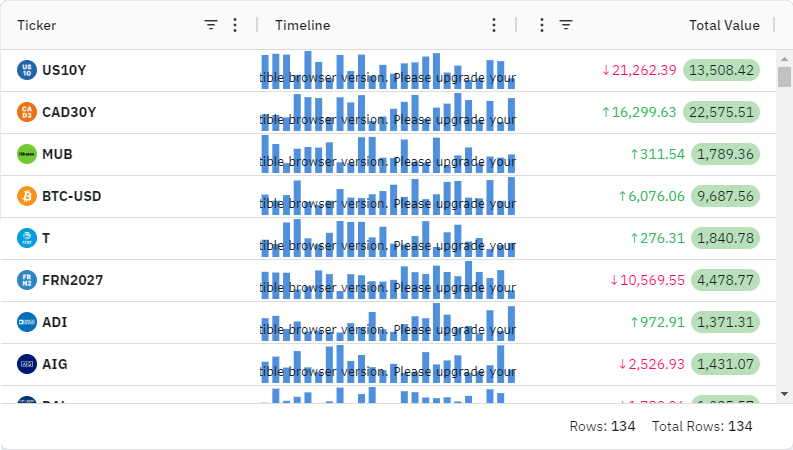This screenshot has height=450, width=793.
Task: Click the green 276.31 change value
Action: point(657,238)
